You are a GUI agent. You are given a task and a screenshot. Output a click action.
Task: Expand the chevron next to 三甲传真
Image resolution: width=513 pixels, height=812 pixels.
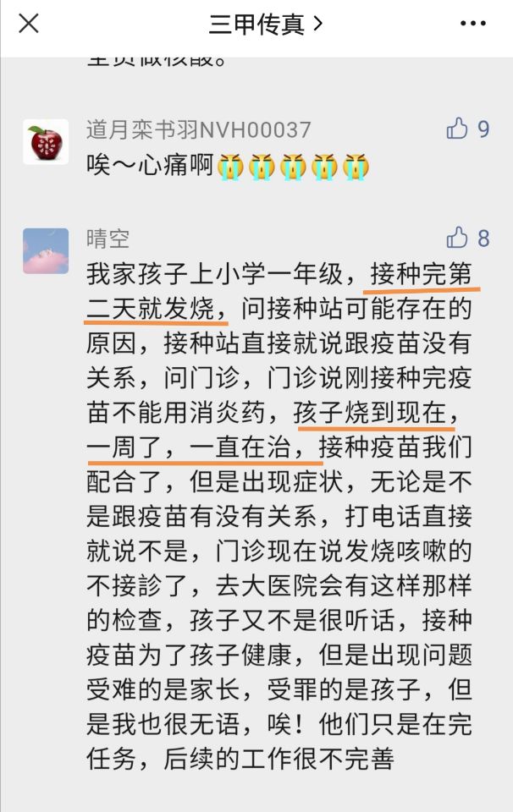pyautogui.click(x=318, y=24)
